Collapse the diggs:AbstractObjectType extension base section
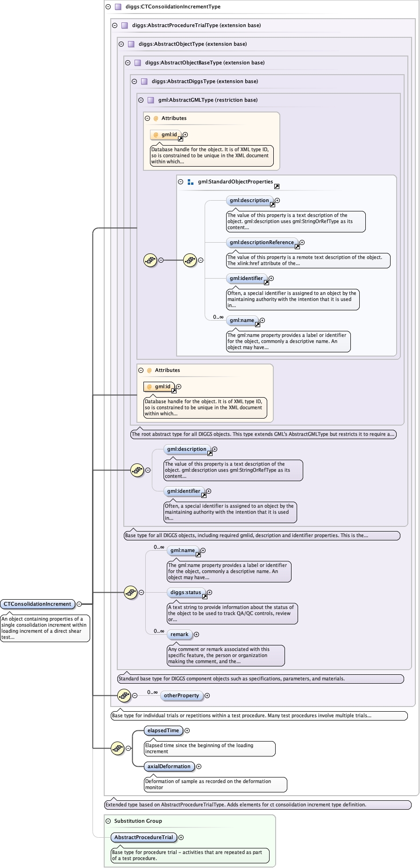The height and width of the screenshot is (868, 420). tap(121, 44)
